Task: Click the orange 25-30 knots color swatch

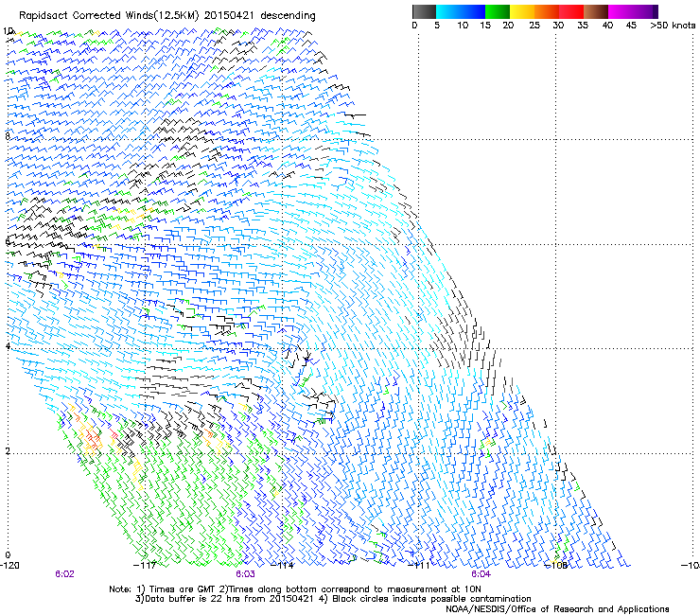Action: (547, 11)
